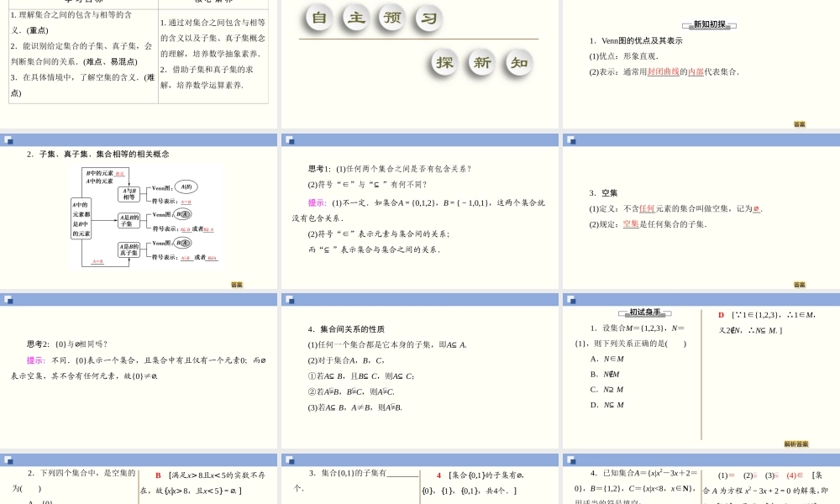The width and height of the screenshot is (840, 504).
Task: Select the circular 探 badge icon
Action: [444, 62]
